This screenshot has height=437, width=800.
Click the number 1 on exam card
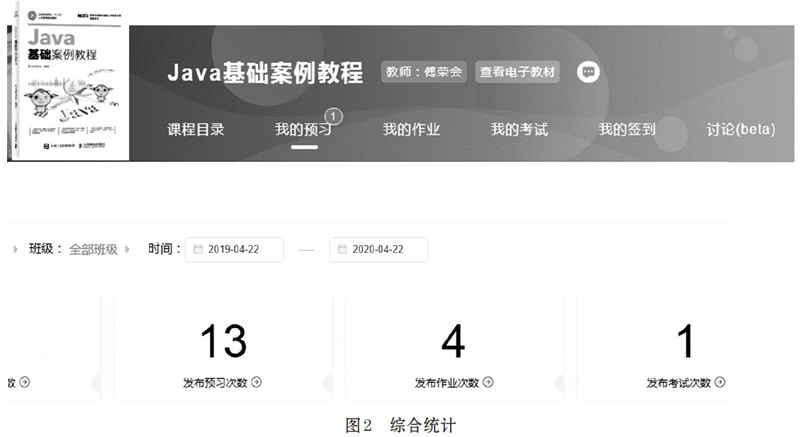[685, 341]
